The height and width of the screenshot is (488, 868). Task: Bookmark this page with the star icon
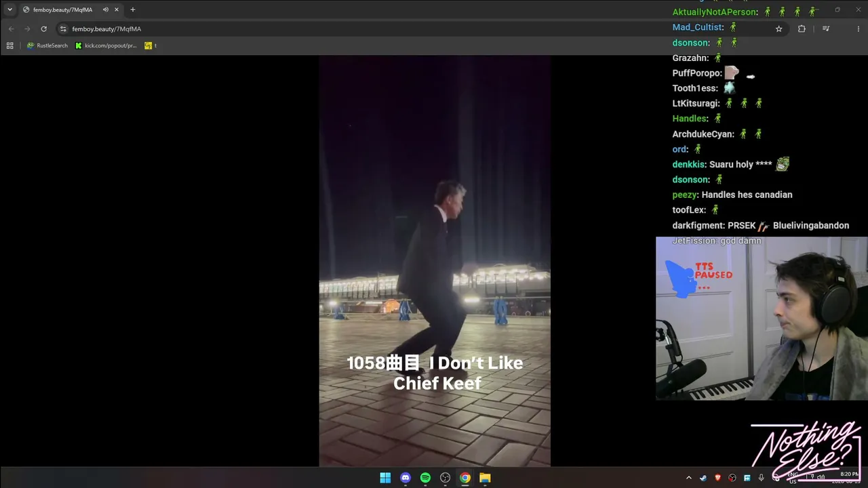[779, 28]
